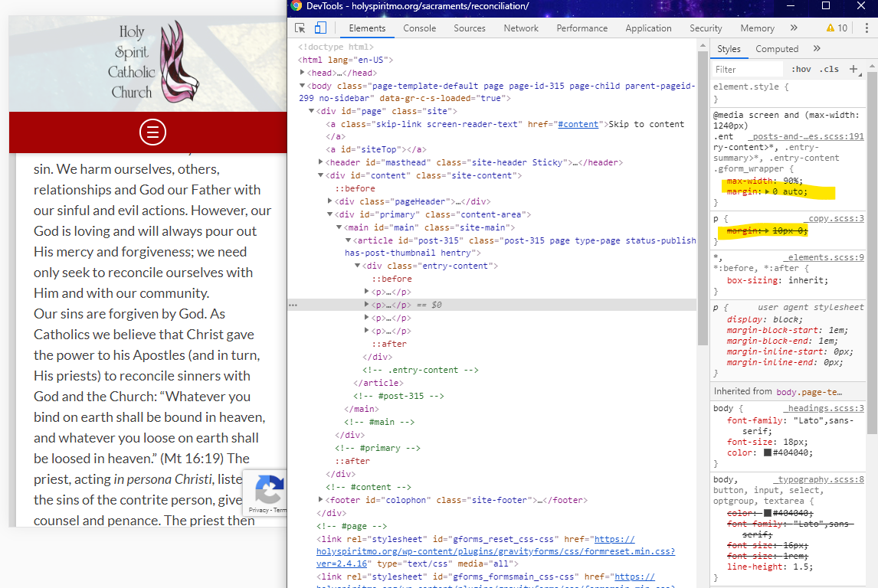Open the Network tab
This screenshot has width=878, height=588.
tap(521, 28)
